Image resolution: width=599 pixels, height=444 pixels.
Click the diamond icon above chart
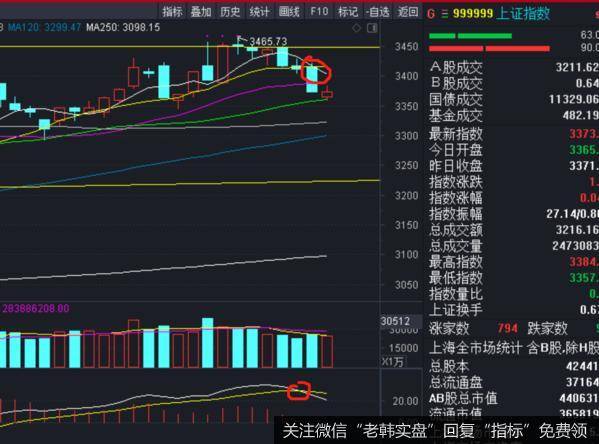coord(356,28)
